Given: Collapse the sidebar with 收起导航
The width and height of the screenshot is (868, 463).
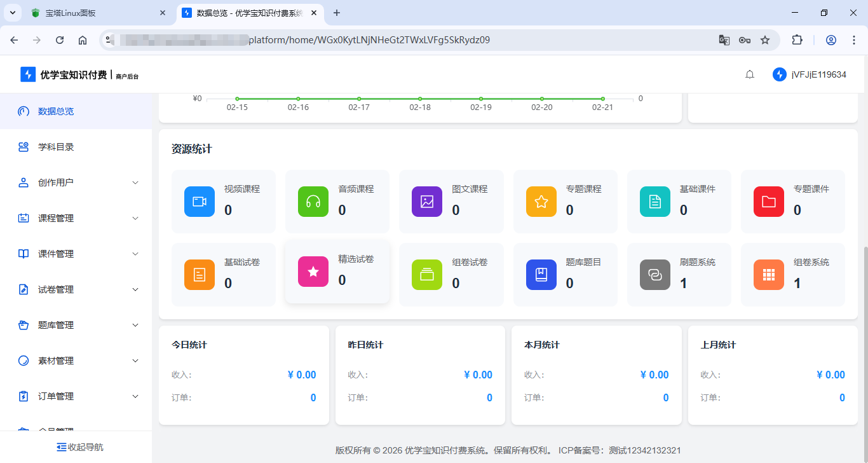Looking at the screenshot, I should 79,447.
